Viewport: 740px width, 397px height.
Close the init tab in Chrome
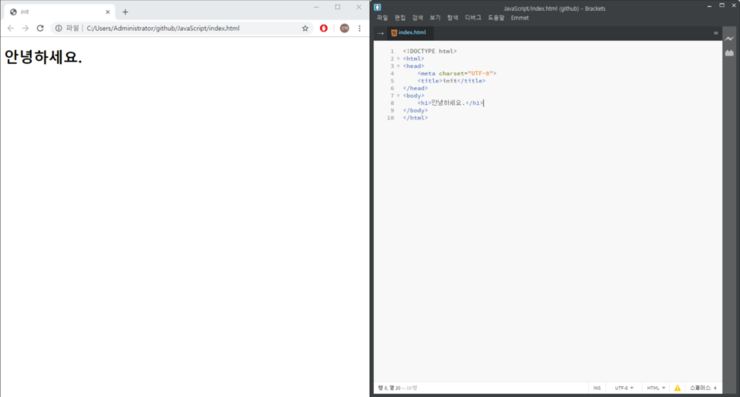(x=108, y=12)
